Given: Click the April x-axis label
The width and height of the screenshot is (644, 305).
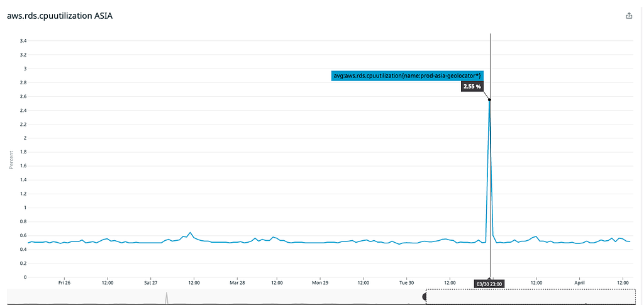Looking at the screenshot, I should (x=579, y=283).
